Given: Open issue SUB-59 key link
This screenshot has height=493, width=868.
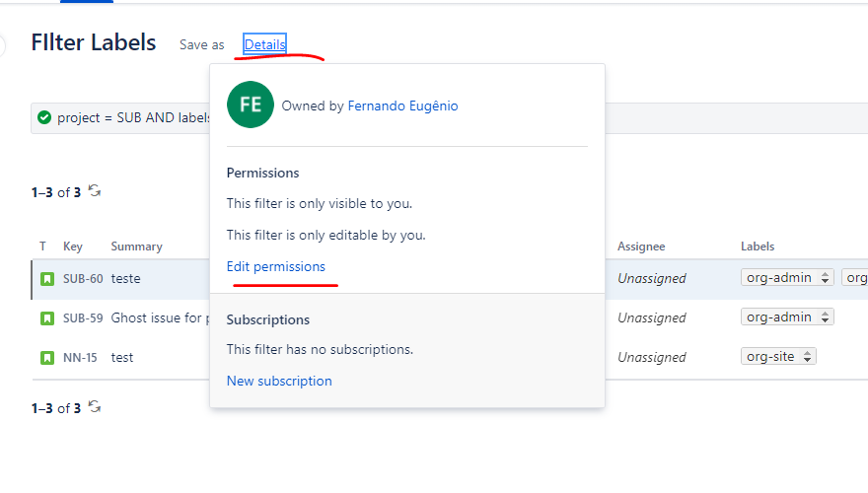Looking at the screenshot, I should click(83, 318).
